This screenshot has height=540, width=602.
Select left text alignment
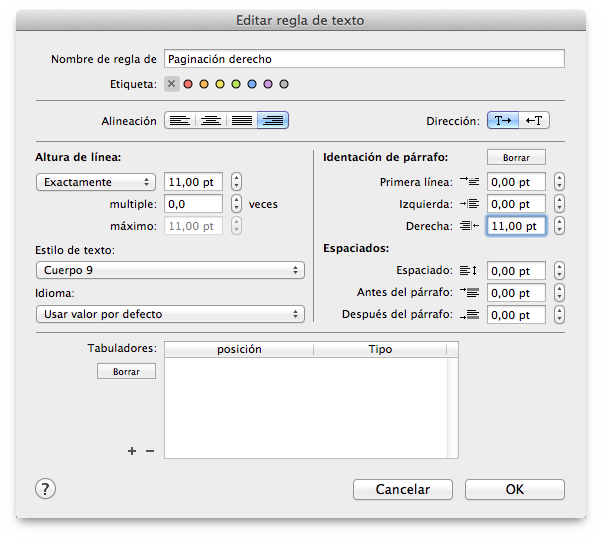pyautogui.click(x=180, y=121)
